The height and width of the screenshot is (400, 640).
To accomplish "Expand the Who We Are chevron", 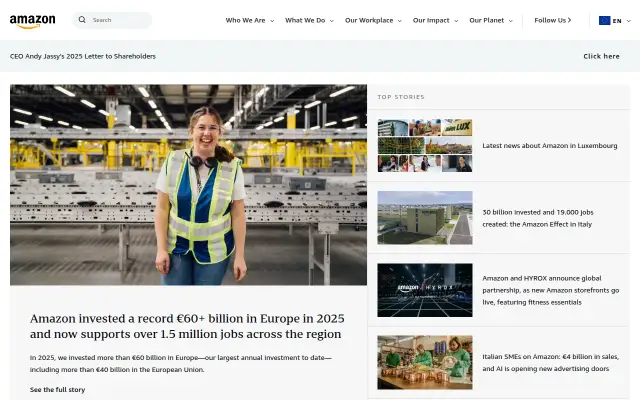I will (272, 21).
